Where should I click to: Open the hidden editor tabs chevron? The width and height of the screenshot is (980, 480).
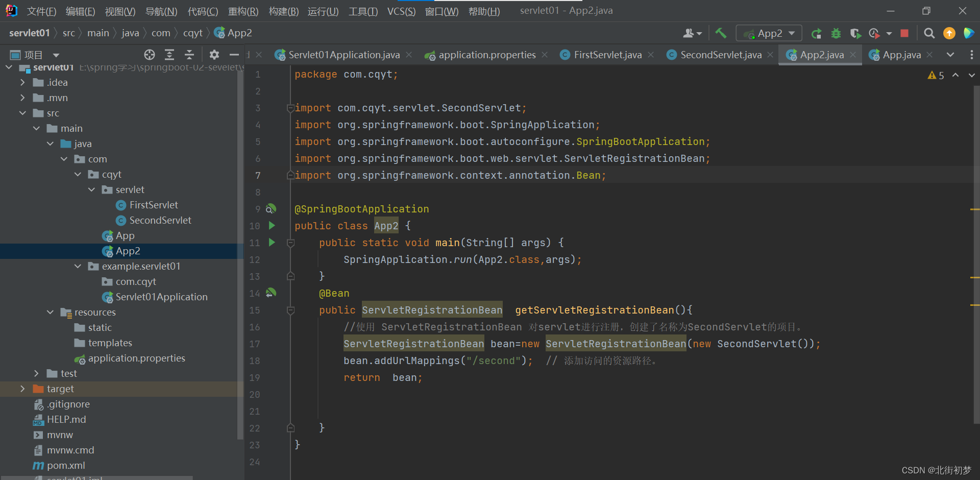pyautogui.click(x=950, y=55)
